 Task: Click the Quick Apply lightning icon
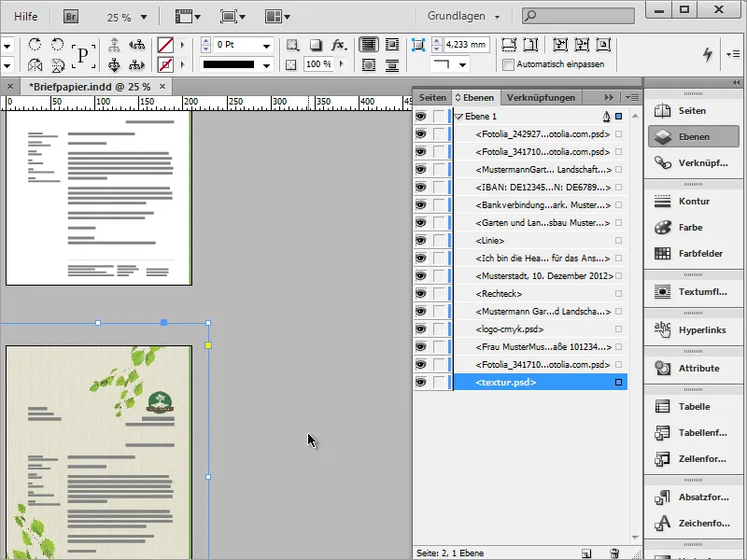tap(708, 54)
